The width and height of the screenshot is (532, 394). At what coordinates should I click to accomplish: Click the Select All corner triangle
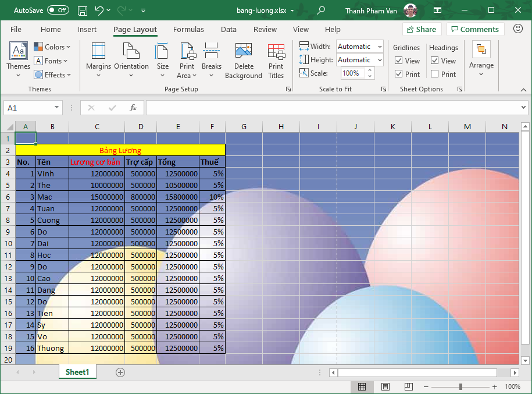[10, 127]
